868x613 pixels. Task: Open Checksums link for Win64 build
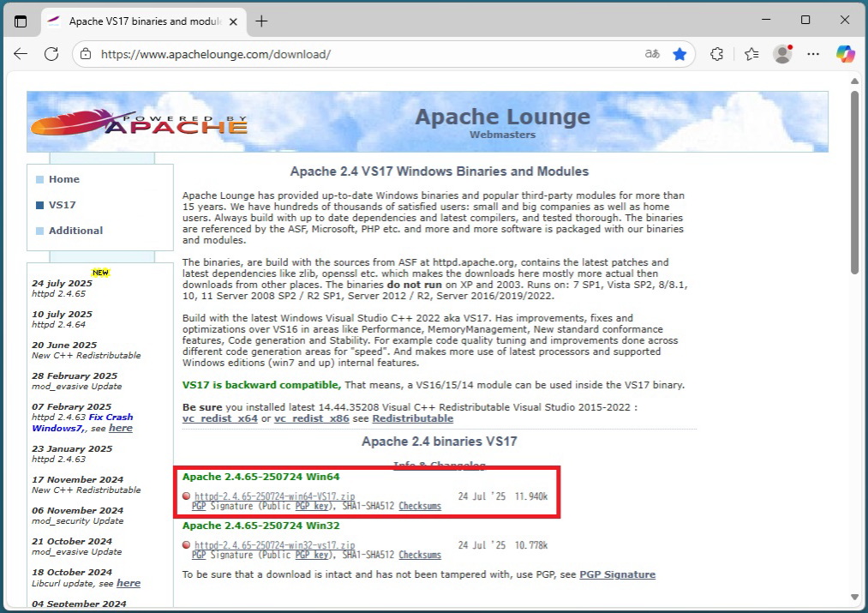(420, 506)
